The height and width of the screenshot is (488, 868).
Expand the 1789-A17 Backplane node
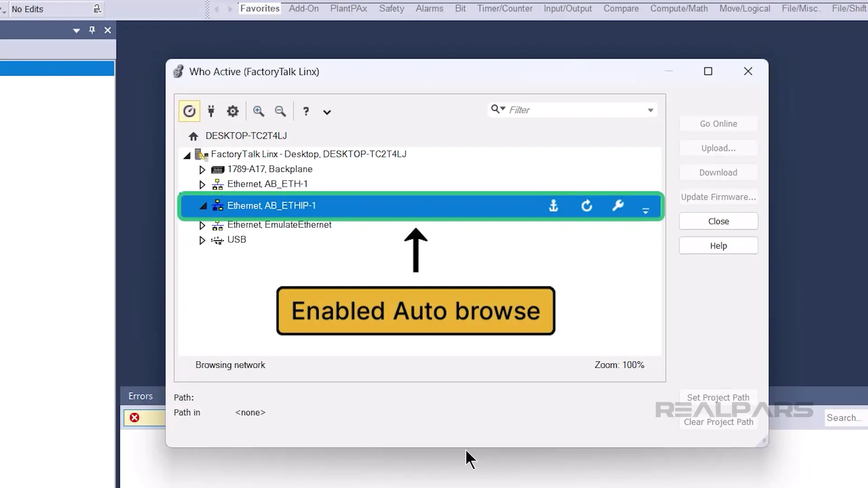pyautogui.click(x=202, y=169)
